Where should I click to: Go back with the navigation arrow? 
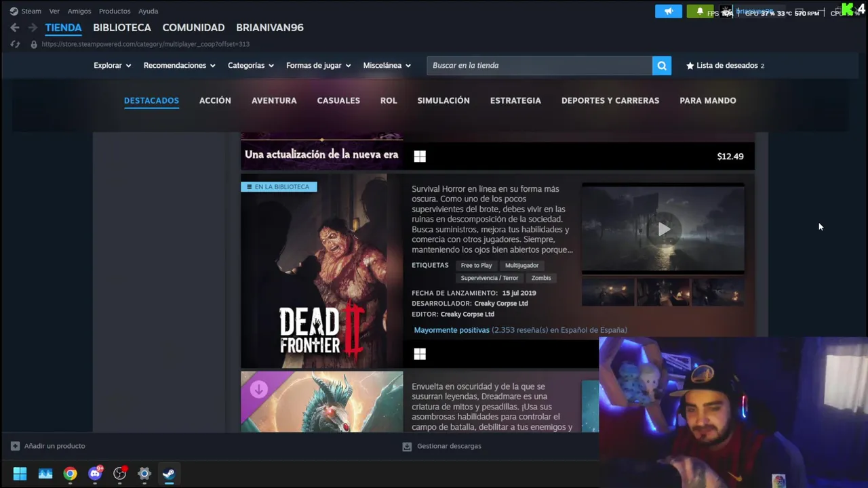click(x=15, y=28)
